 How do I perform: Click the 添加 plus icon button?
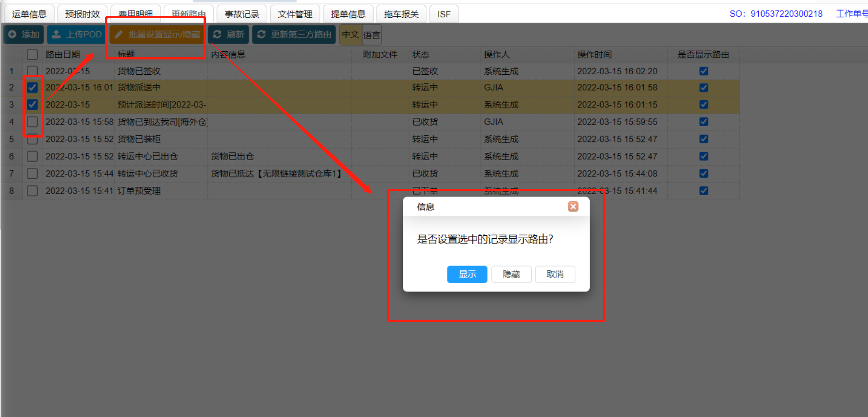(24, 35)
